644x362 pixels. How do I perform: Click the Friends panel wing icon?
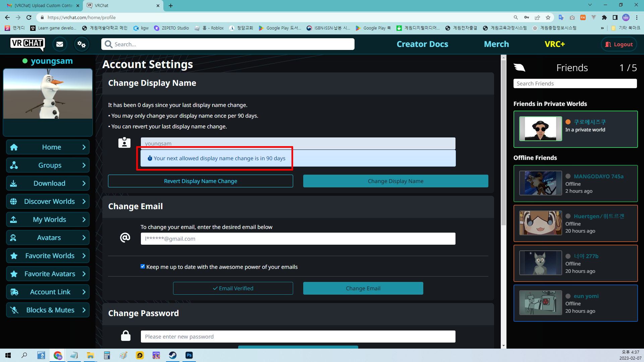[x=519, y=68]
